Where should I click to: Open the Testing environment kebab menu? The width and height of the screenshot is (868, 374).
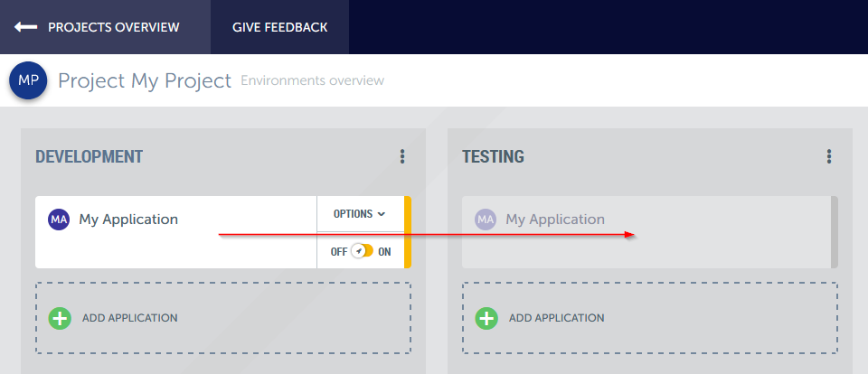pyautogui.click(x=829, y=157)
